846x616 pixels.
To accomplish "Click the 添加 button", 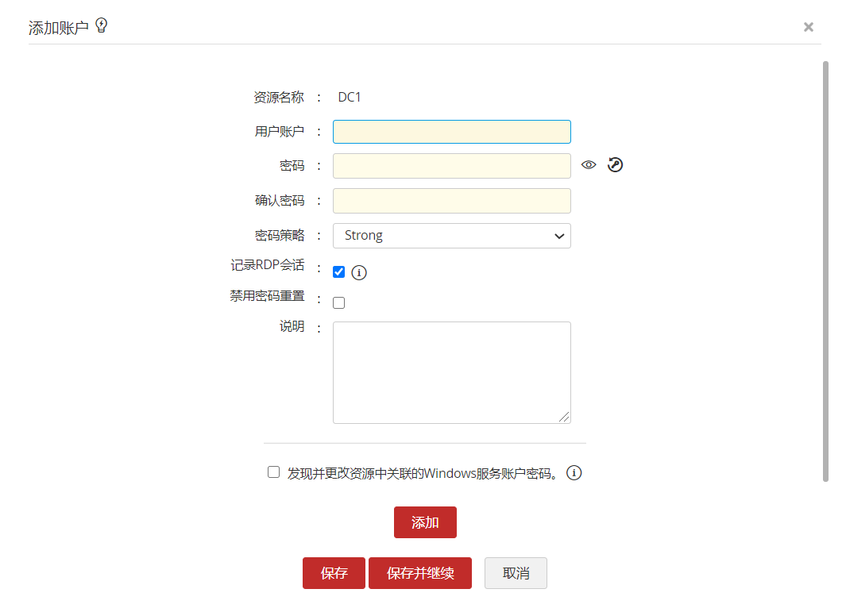I will (425, 522).
